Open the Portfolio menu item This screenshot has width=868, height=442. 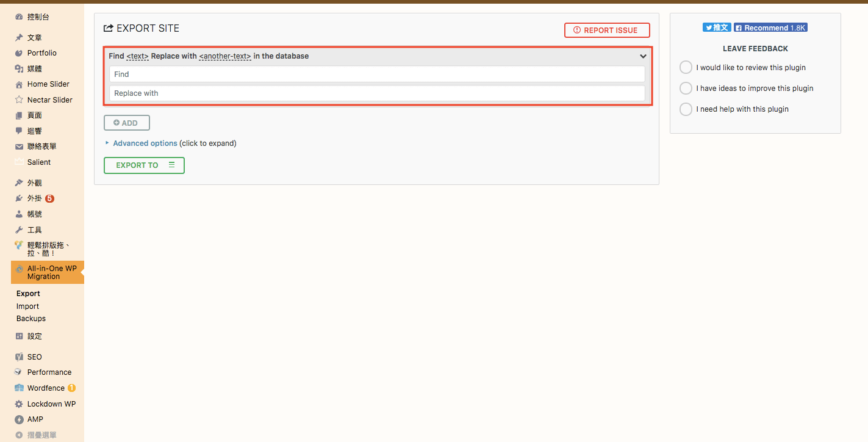coord(42,53)
